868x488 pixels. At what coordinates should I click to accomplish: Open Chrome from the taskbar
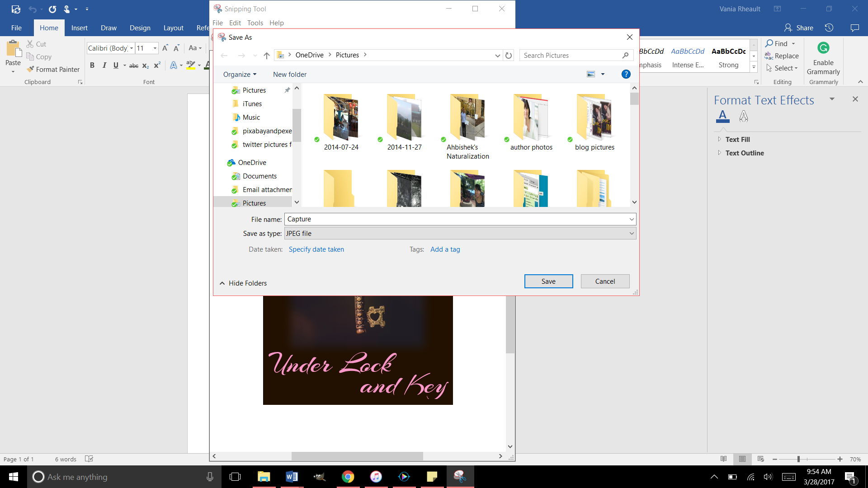[348, 477]
